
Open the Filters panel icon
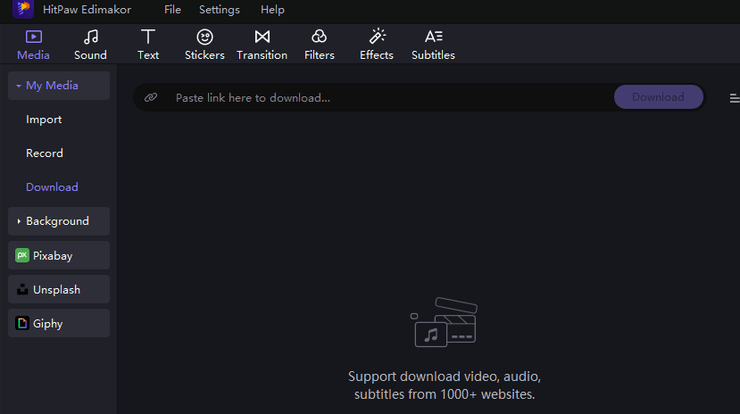click(x=319, y=37)
